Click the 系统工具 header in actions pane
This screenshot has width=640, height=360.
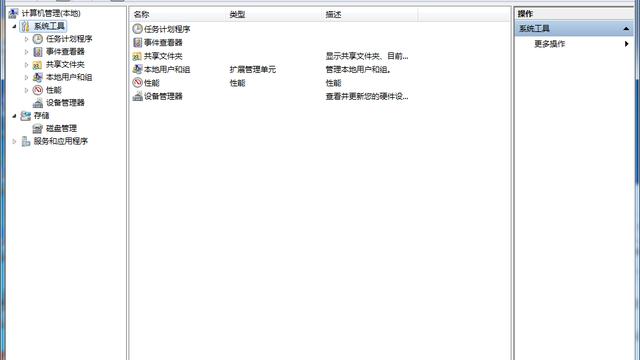click(573, 29)
